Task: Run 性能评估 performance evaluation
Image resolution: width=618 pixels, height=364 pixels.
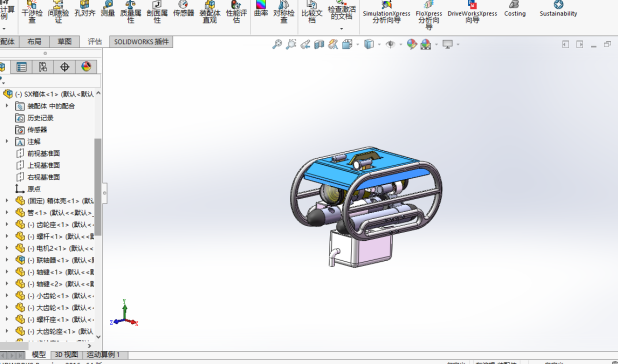Action: (236, 11)
